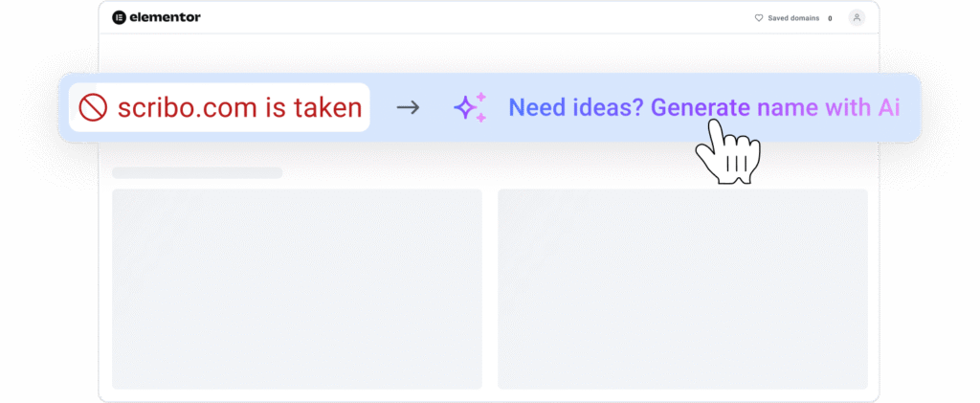
Task: Click the purple AI sparkle stars icon
Action: click(470, 107)
